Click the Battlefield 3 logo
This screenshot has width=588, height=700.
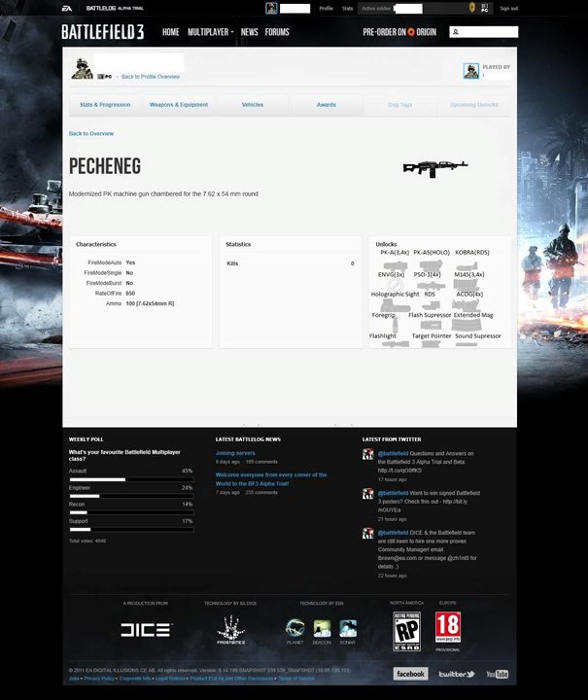point(103,32)
